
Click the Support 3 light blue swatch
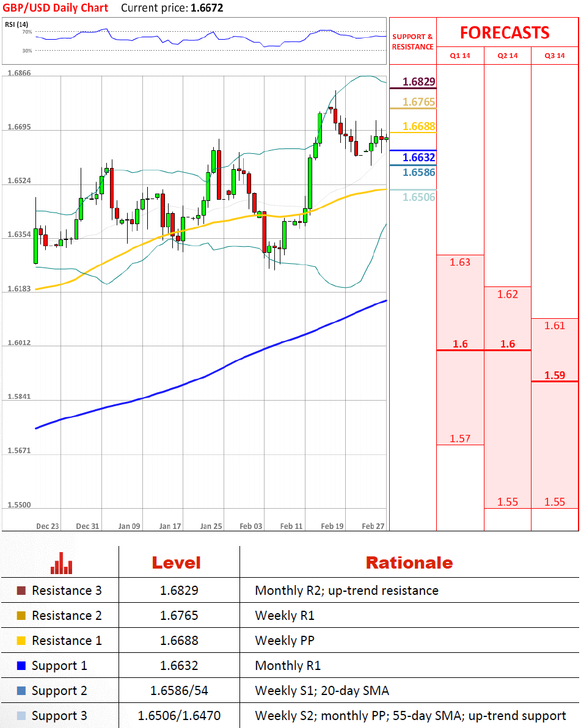point(21,716)
